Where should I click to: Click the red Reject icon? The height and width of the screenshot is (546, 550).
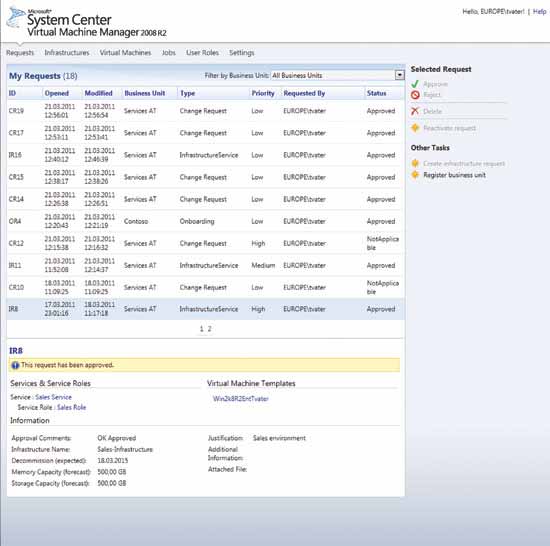coord(415,95)
